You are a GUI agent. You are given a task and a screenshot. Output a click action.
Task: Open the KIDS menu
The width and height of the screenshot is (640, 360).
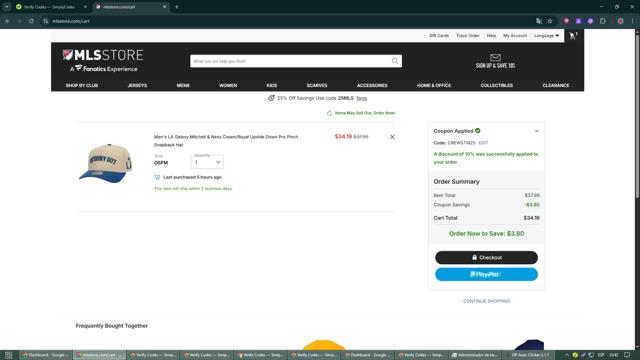pyautogui.click(x=272, y=85)
